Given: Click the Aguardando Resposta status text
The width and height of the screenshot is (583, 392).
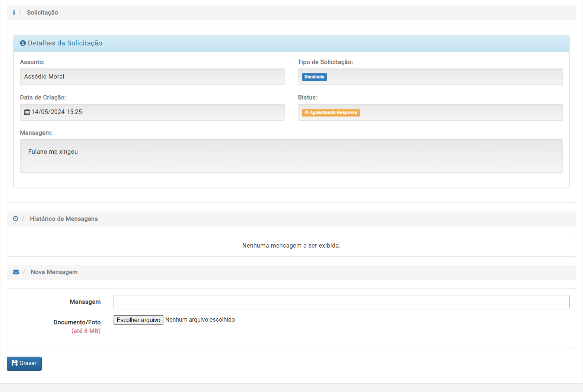Looking at the screenshot, I should [333, 112].
